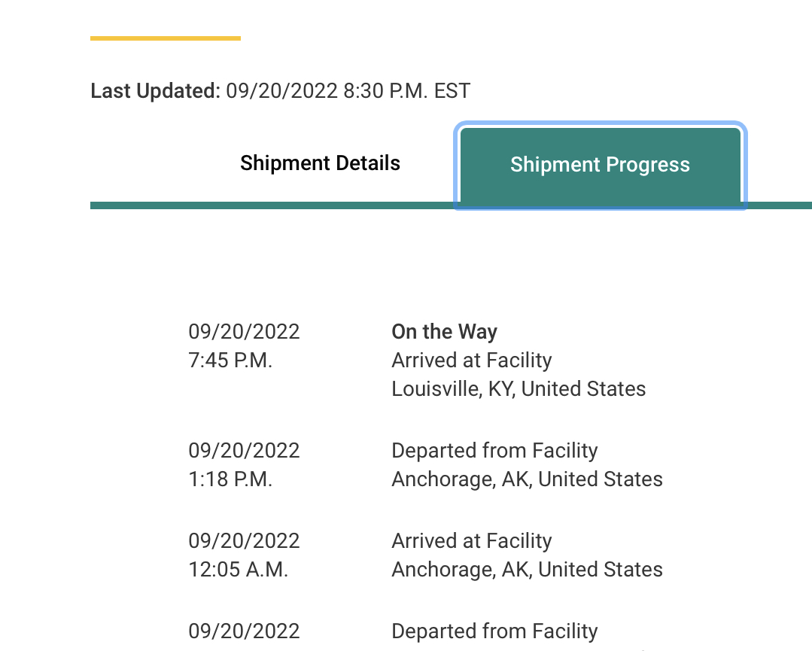Image resolution: width=812 pixels, height=651 pixels.
Task: Click the 12:05 A.M. time entry
Action: click(x=238, y=570)
